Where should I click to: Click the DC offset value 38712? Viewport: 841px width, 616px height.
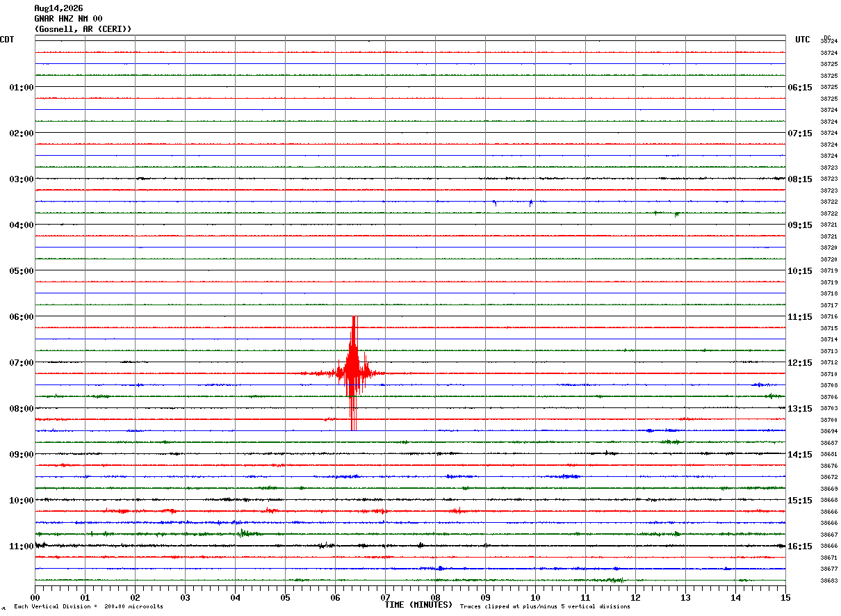tap(829, 363)
